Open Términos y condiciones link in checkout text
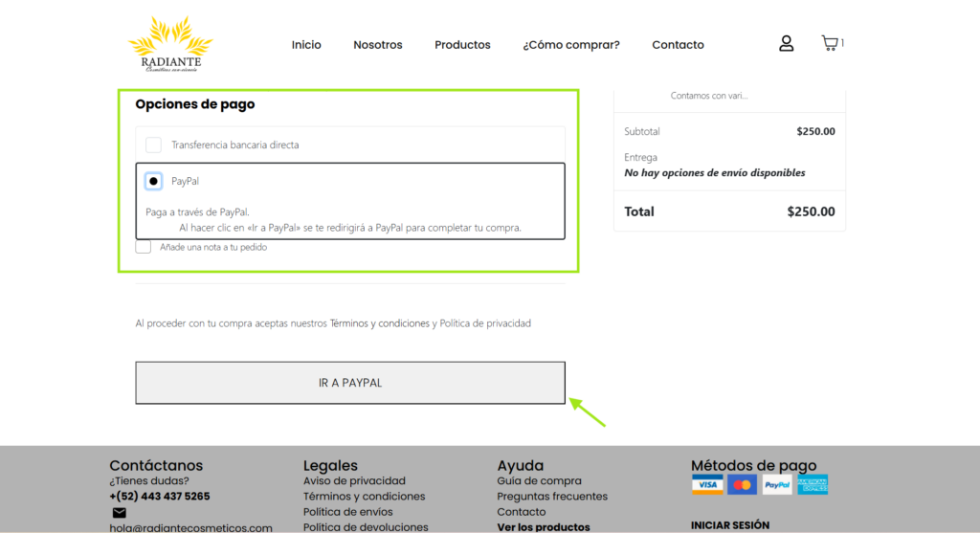Image resolution: width=980 pixels, height=533 pixels. 379,323
